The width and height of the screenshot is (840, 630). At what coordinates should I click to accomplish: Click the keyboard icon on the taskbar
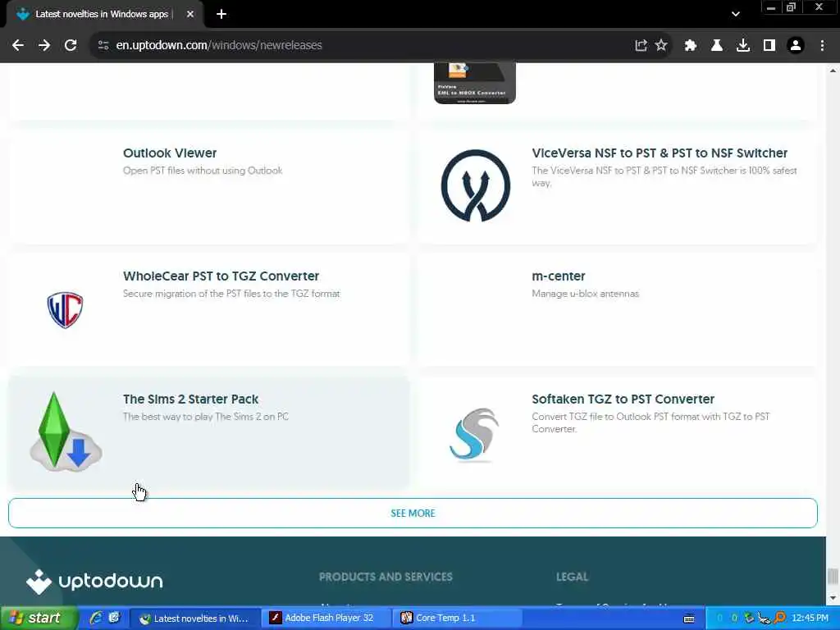[x=689, y=619]
